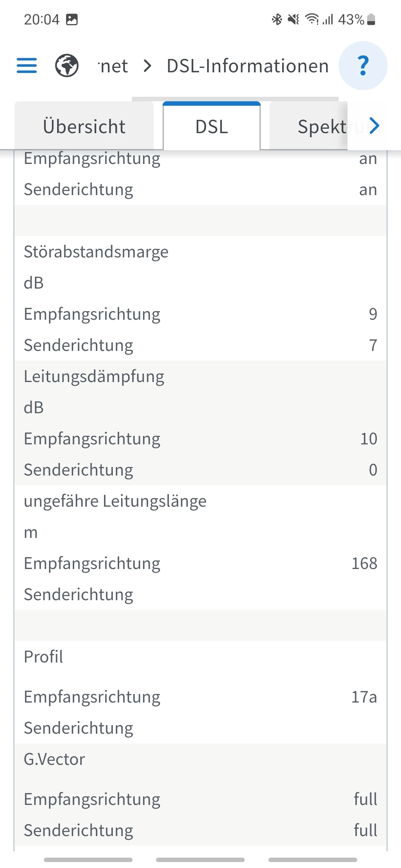This screenshot has height=868, width=401.
Task: Tap the DSL-Informationen page title
Action: [x=248, y=66]
